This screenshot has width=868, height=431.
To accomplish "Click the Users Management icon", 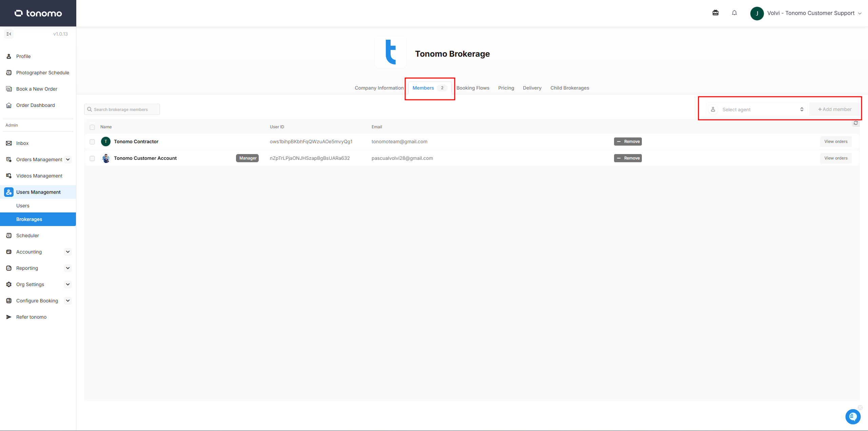I will coord(9,192).
